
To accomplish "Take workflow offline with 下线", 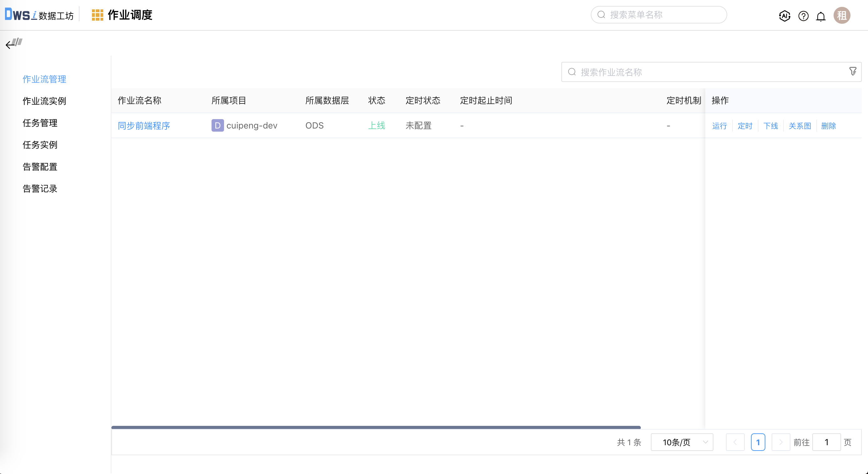I will (771, 126).
